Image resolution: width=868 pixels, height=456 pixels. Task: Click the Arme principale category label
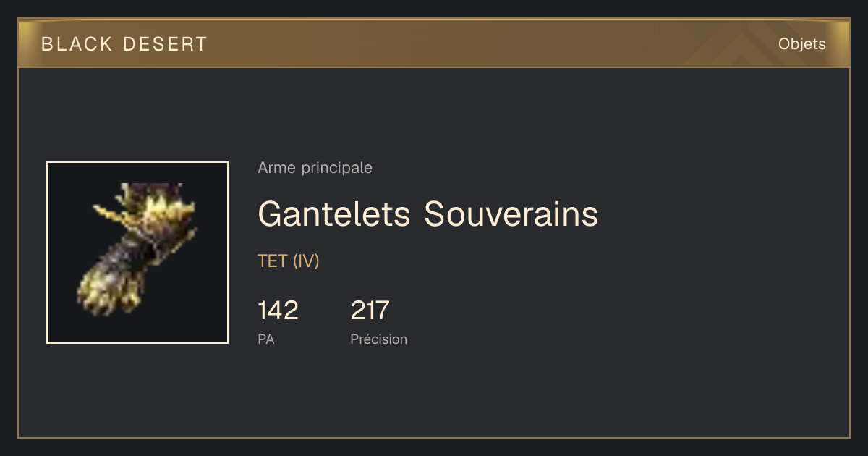pos(315,168)
